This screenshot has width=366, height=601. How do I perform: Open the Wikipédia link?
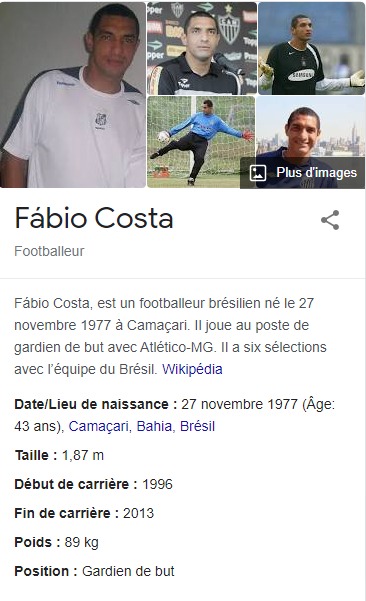point(192,369)
